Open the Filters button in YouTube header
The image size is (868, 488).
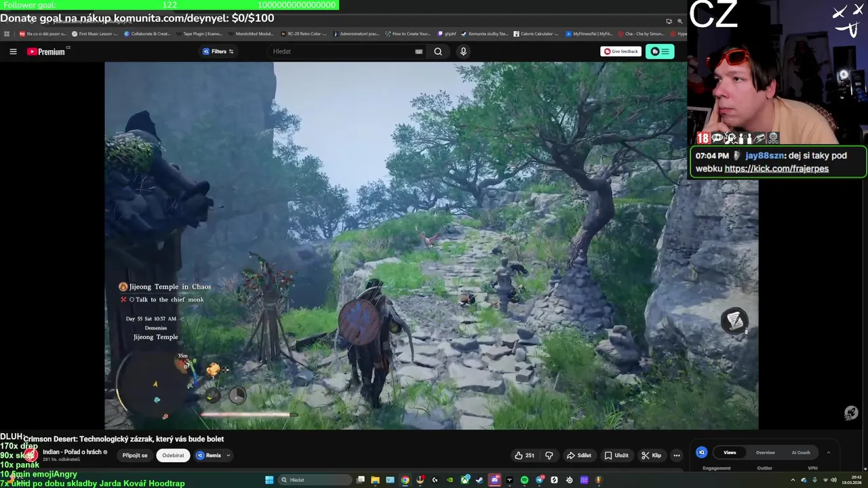pyautogui.click(x=218, y=52)
